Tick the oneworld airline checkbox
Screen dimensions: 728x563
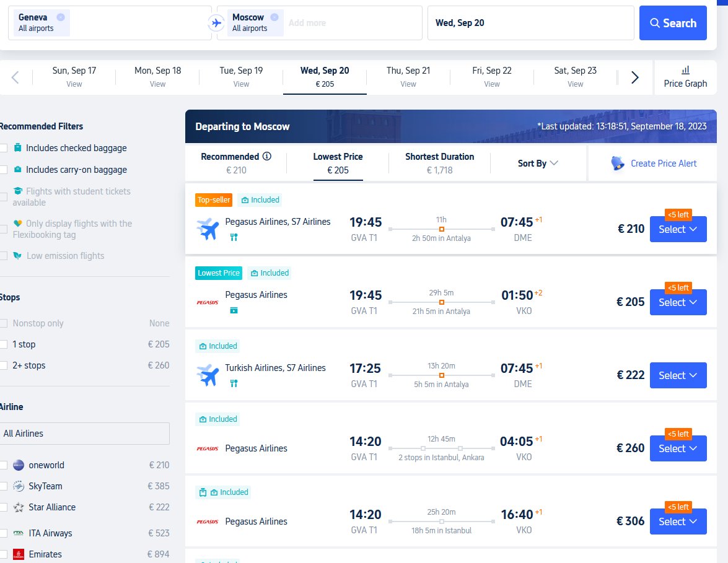click(3, 465)
